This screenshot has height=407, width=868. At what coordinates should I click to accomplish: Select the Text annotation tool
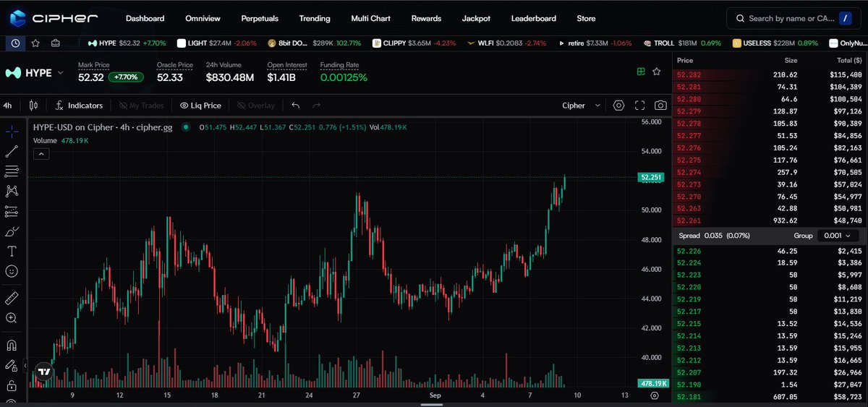(12, 251)
